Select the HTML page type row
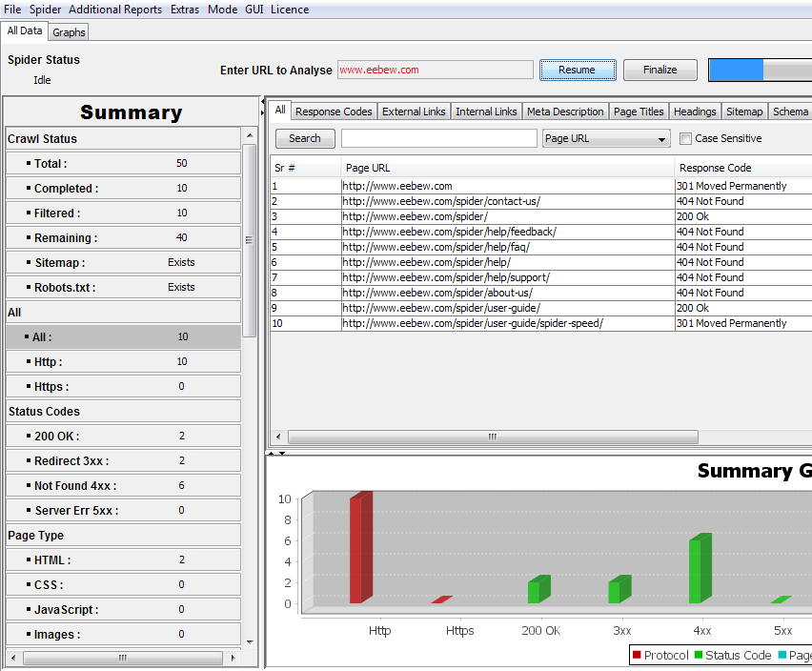 123,560
